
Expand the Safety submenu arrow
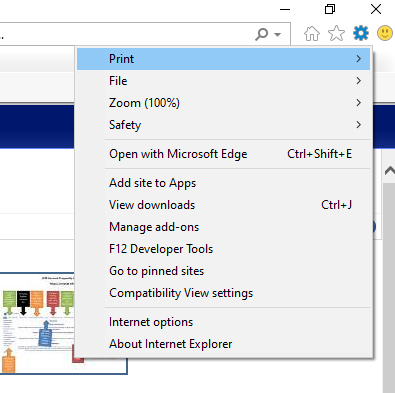(x=359, y=125)
